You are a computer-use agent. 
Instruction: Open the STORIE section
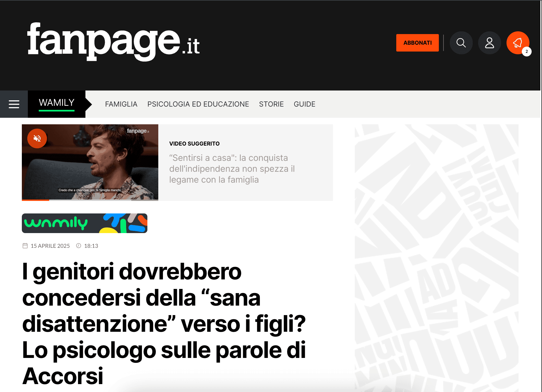pyautogui.click(x=271, y=104)
